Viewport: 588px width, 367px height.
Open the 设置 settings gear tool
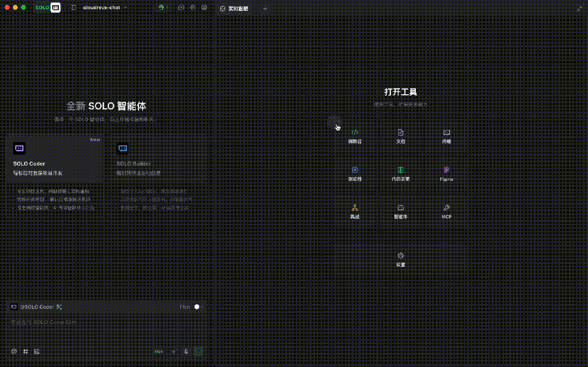tap(401, 259)
